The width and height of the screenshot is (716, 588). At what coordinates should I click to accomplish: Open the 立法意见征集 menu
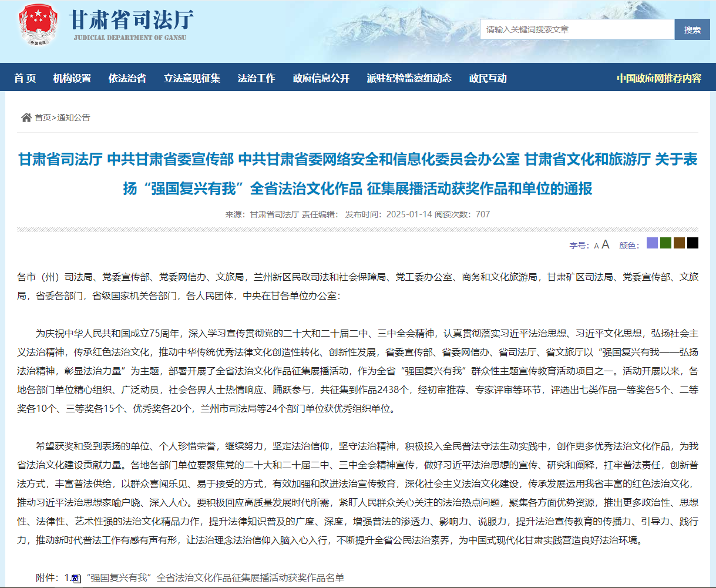(191, 78)
